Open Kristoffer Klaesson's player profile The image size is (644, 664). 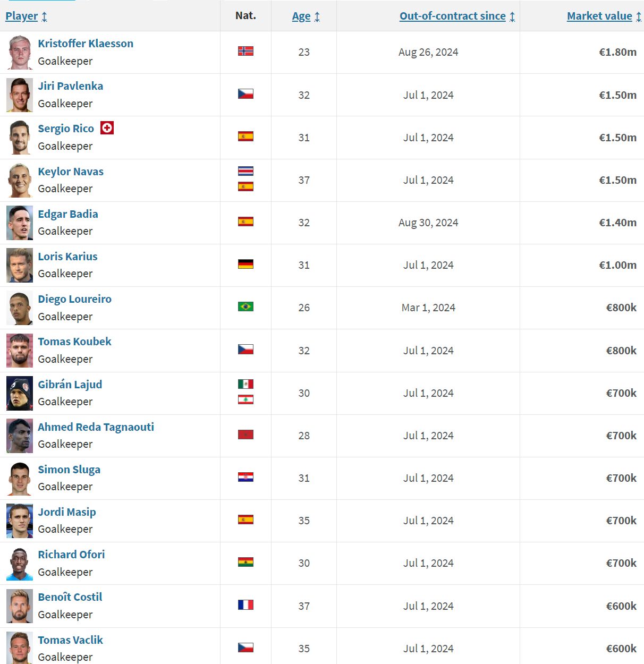tap(86, 44)
